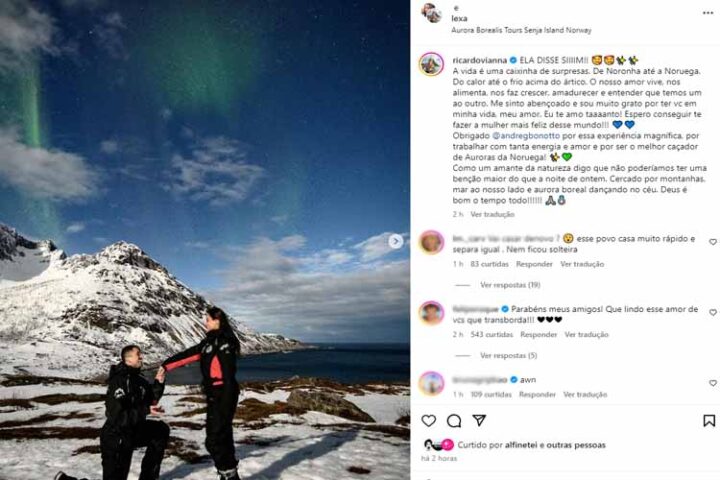Go to next photo with arrow
720x480 pixels.
396,241
